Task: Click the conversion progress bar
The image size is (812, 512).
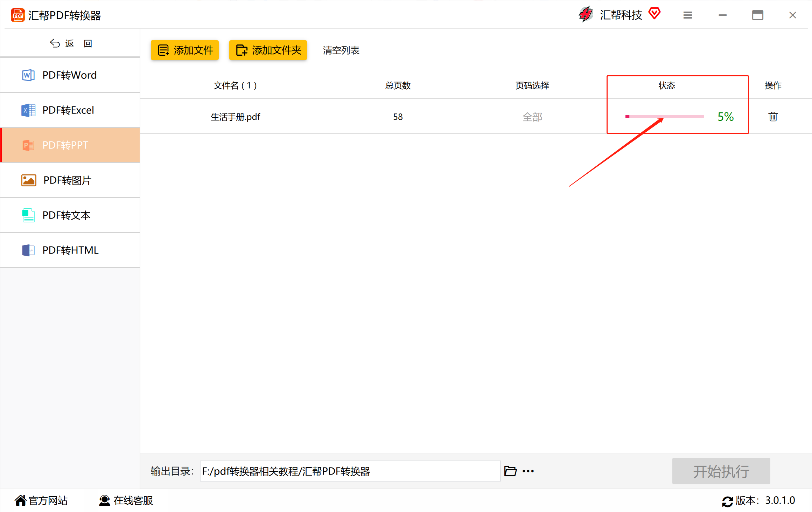Action: click(x=664, y=117)
